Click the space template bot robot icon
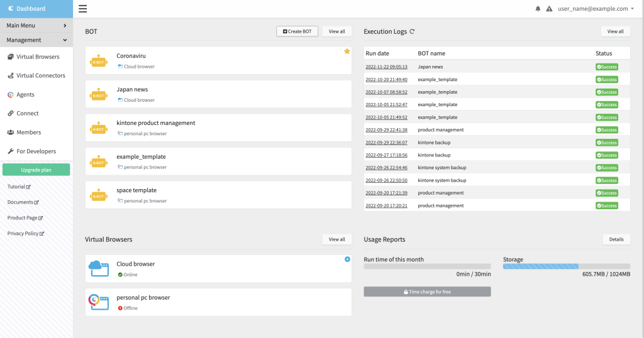The image size is (644, 338). [x=99, y=196]
